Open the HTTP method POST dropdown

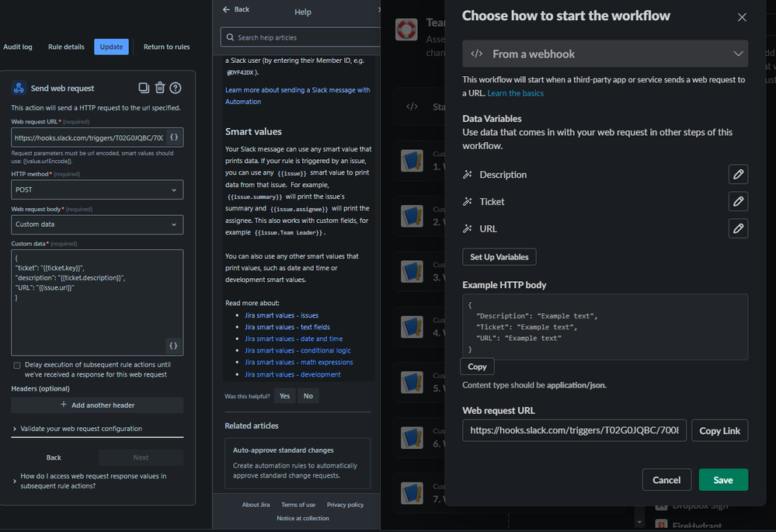click(x=97, y=190)
